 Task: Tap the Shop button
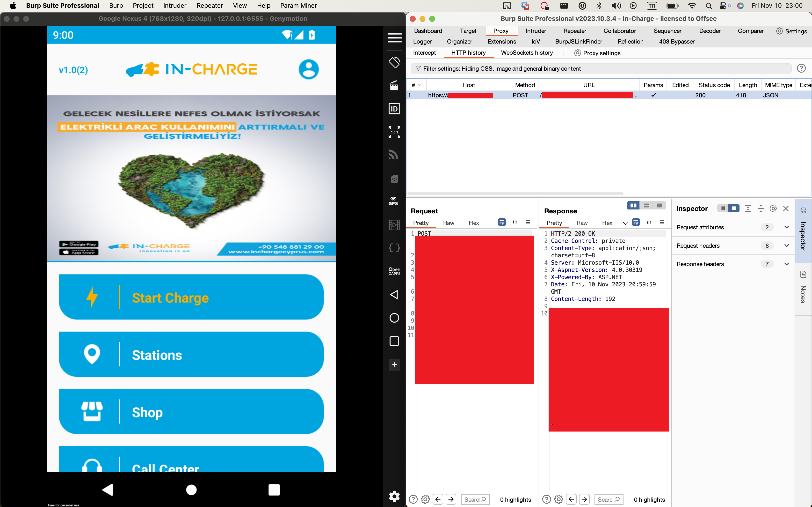191,412
